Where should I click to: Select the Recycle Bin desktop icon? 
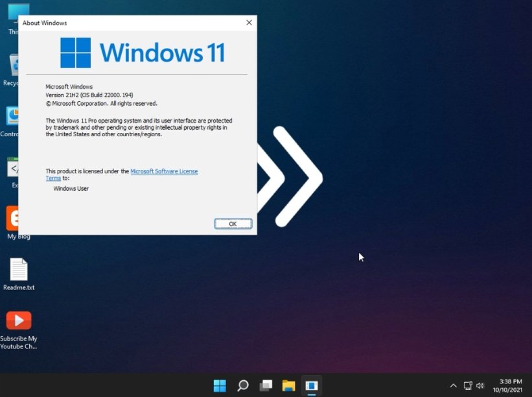tap(11, 70)
